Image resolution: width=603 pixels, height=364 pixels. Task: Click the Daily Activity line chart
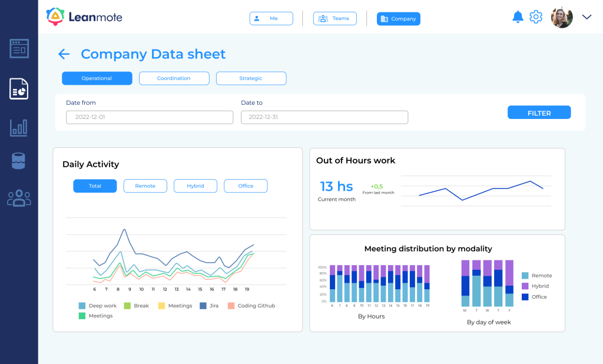click(176, 254)
